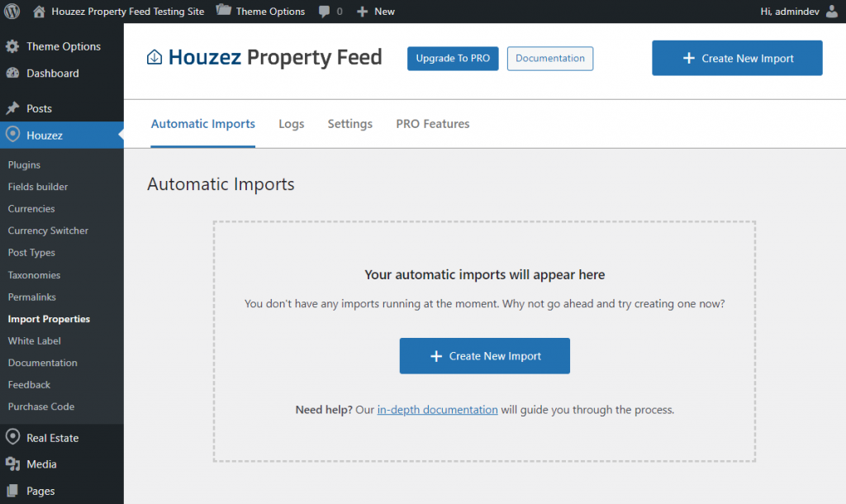Click the Automatic Imports page heading
This screenshot has height=504, width=846.
(x=221, y=184)
